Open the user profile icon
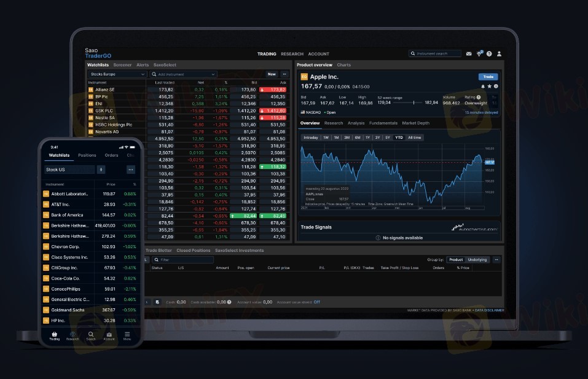The image size is (588, 379). (x=499, y=53)
